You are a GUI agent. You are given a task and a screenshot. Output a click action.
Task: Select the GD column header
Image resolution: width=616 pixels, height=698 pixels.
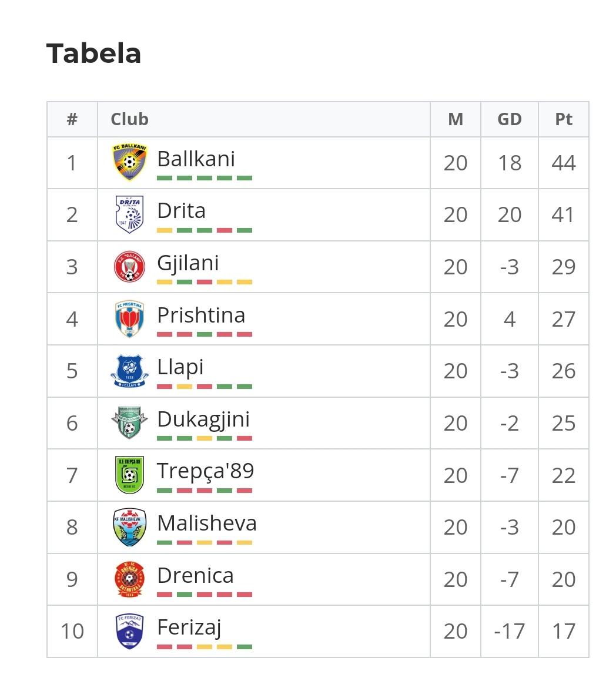[x=510, y=119]
